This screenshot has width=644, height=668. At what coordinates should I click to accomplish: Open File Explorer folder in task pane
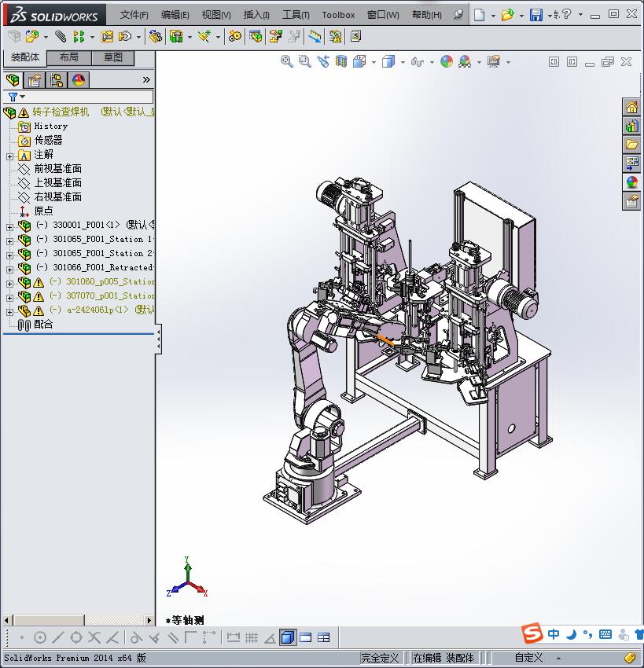[x=631, y=145]
